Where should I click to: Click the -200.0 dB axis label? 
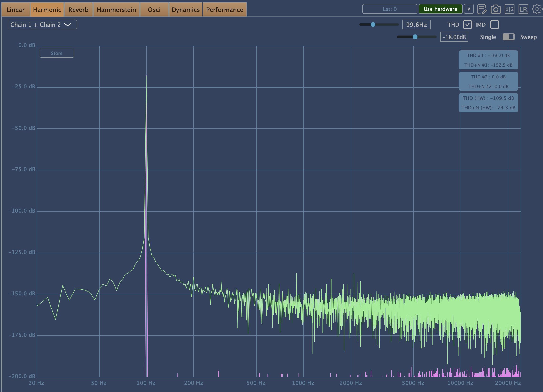click(x=22, y=376)
